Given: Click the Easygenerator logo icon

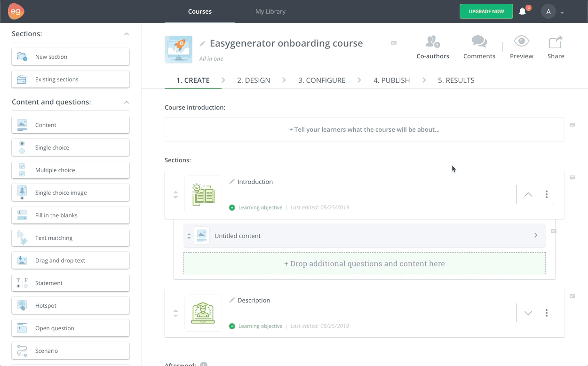Looking at the screenshot, I should (16, 11).
